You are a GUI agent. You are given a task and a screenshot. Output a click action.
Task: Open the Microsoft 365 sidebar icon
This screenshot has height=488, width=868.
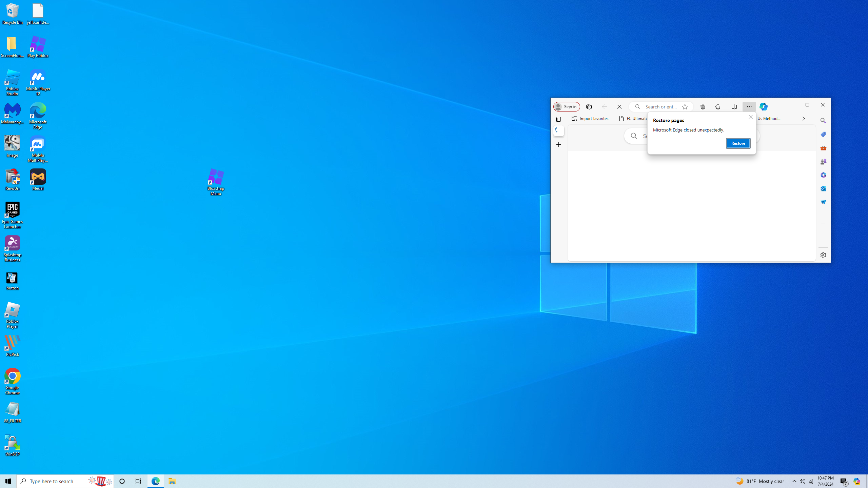(x=823, y=175)
